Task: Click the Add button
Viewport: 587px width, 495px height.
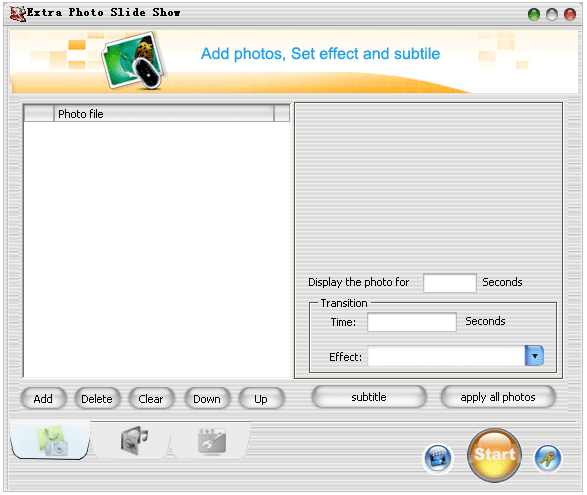Action: pyautogui.click(x=43, y=398)
